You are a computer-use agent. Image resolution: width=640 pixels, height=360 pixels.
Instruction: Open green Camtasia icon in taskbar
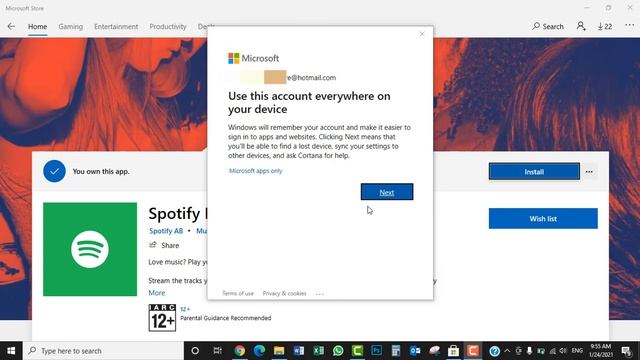point(358,351)
